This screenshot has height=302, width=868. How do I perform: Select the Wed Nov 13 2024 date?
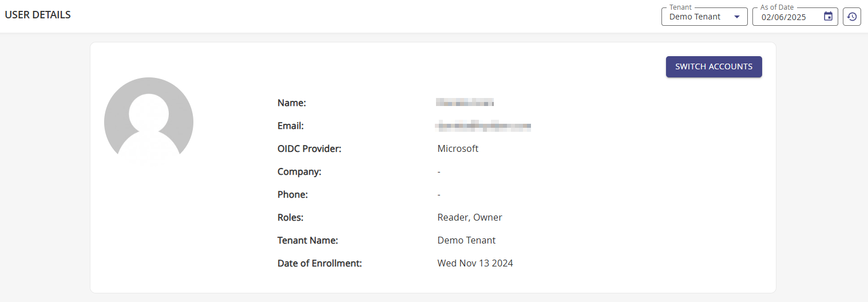[x=475, y=264]
